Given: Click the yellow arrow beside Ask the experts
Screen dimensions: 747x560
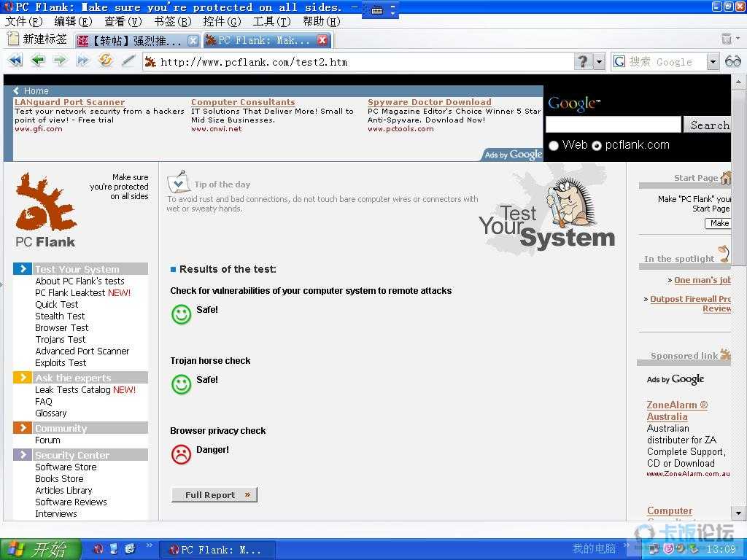Looking at the screenshot, I should (23, 378).
